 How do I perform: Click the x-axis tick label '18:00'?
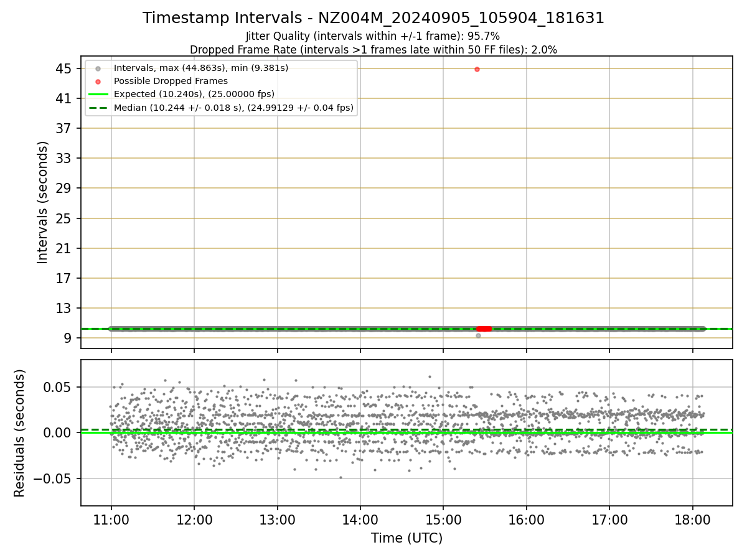click(692, 519)
